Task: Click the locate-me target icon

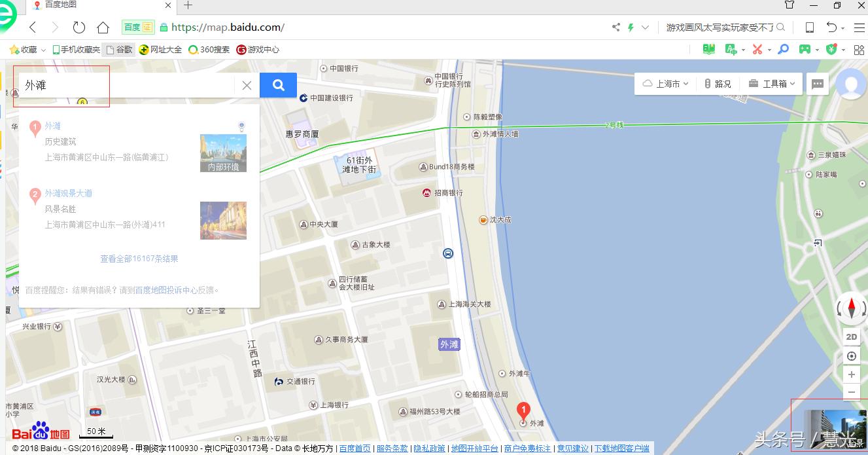Action: pyautogui.click(x=851, y=355)
